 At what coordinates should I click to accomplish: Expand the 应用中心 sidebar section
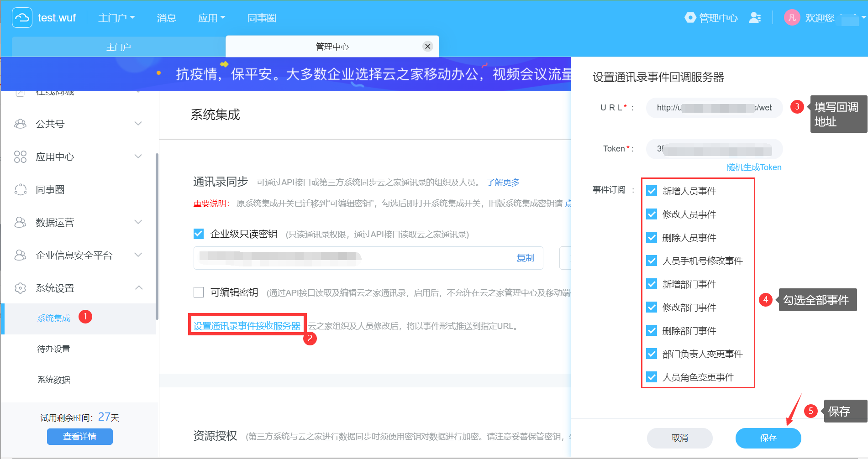click(138, 156)
